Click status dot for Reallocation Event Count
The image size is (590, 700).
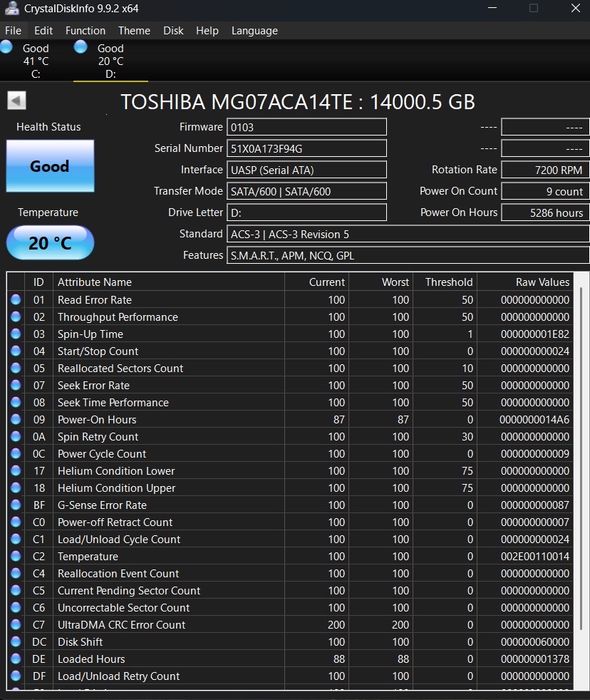click(16, 573)
